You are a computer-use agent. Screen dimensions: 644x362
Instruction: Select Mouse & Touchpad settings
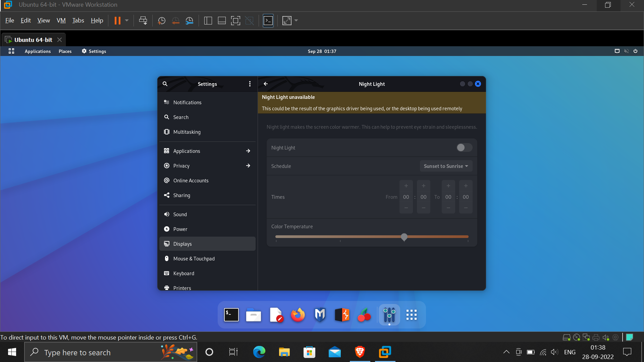click(x=194, y=258)
